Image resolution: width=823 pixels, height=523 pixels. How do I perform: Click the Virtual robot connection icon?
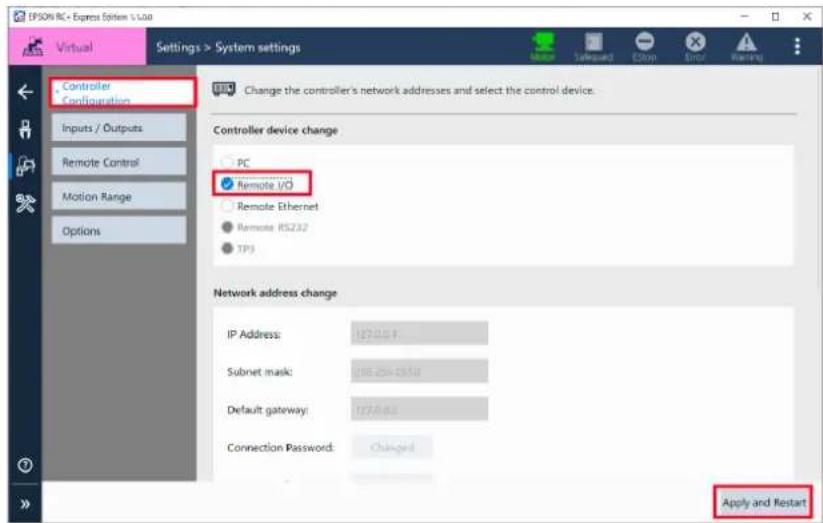[34, 47]
